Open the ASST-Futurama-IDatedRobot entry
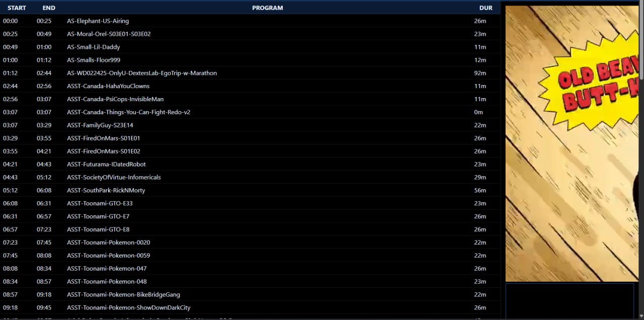The width and height of the screenshot is (644, 320). pyautogui.click(x=106, y=165)
